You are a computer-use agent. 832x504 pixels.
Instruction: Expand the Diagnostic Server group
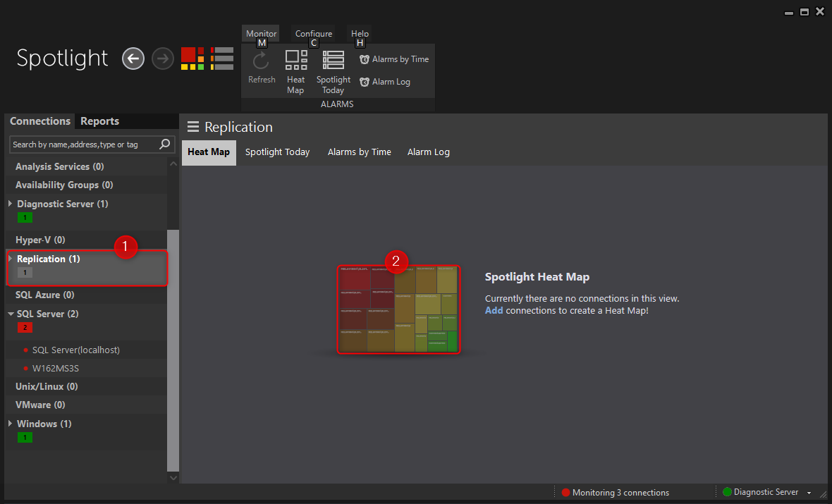click(x=11, y=204)
